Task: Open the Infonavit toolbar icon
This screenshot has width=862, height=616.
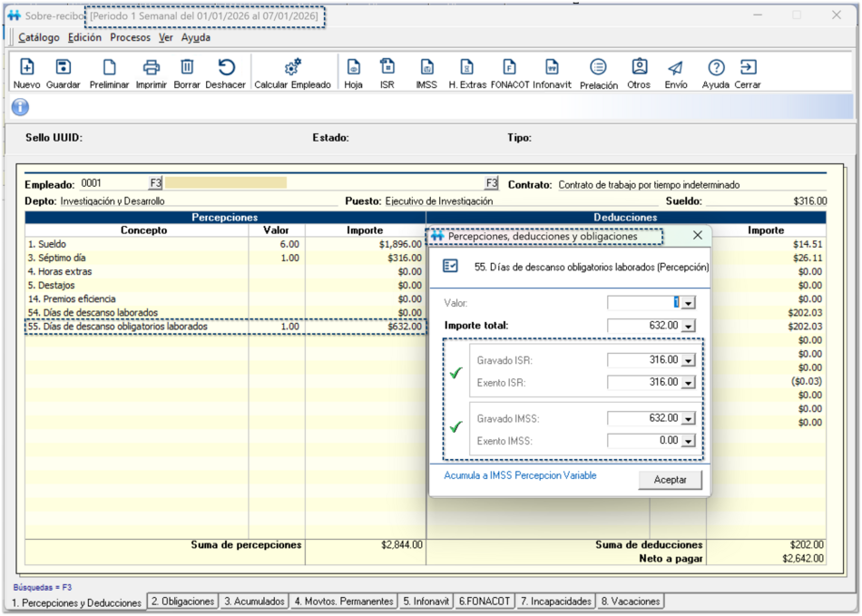Action: (x=551, y=68)
